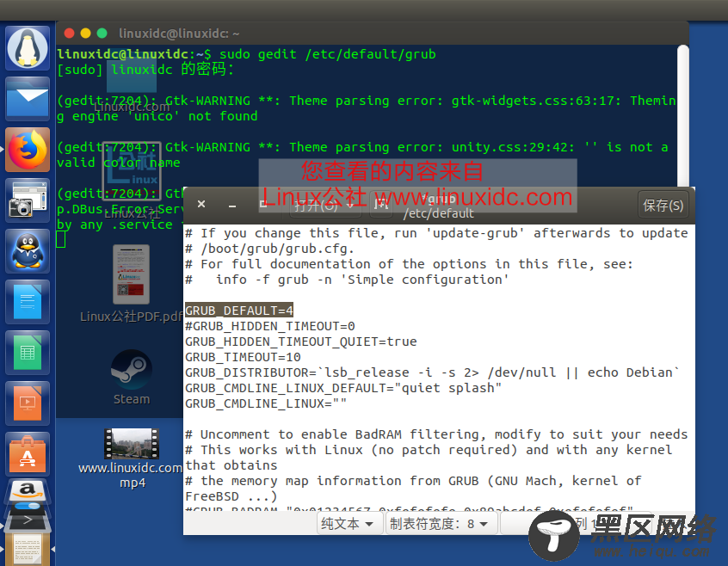Screen dimensions: 728x566
Task: Open Amazon launcher in dock
Action: pos(28,493)
